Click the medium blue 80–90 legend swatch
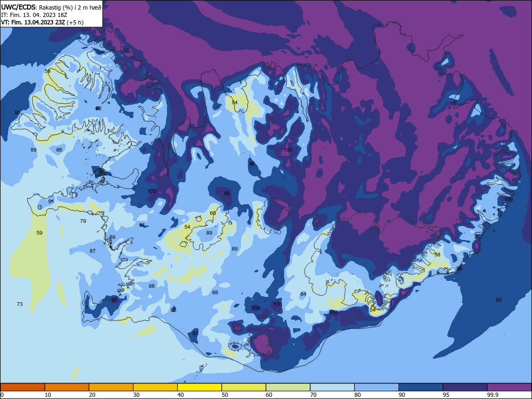This screenshot has width=532, height=399. click(x=377, y=387)
